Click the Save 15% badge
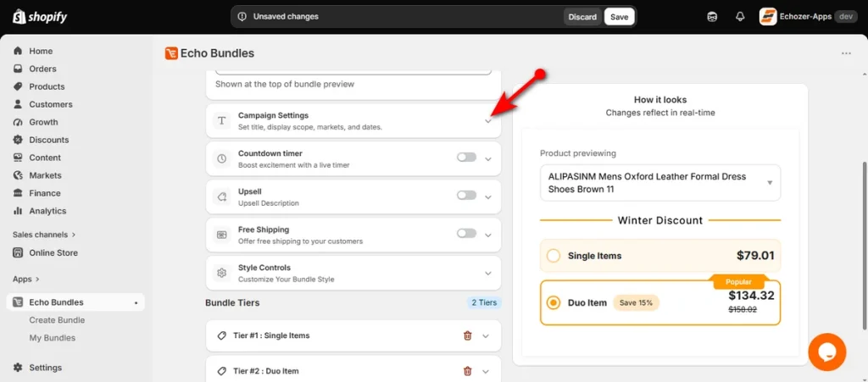The image size is (868, 382). click(636, 303)
